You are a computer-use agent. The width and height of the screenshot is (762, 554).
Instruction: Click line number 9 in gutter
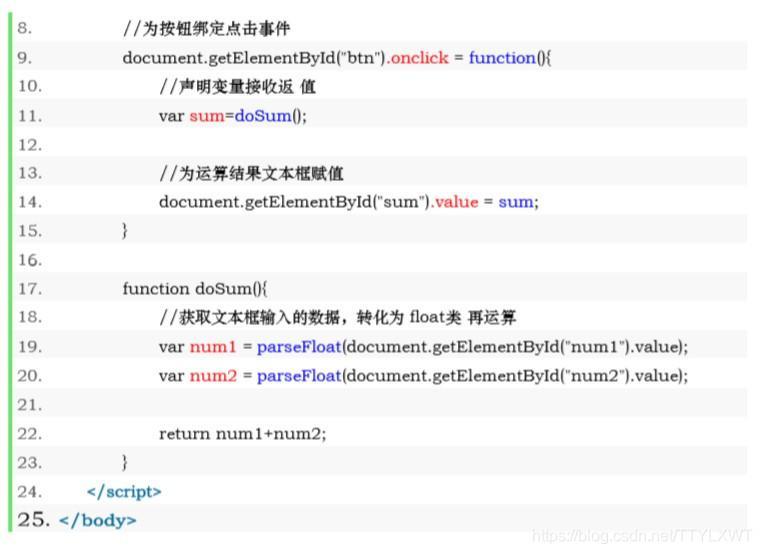(25, 58)
